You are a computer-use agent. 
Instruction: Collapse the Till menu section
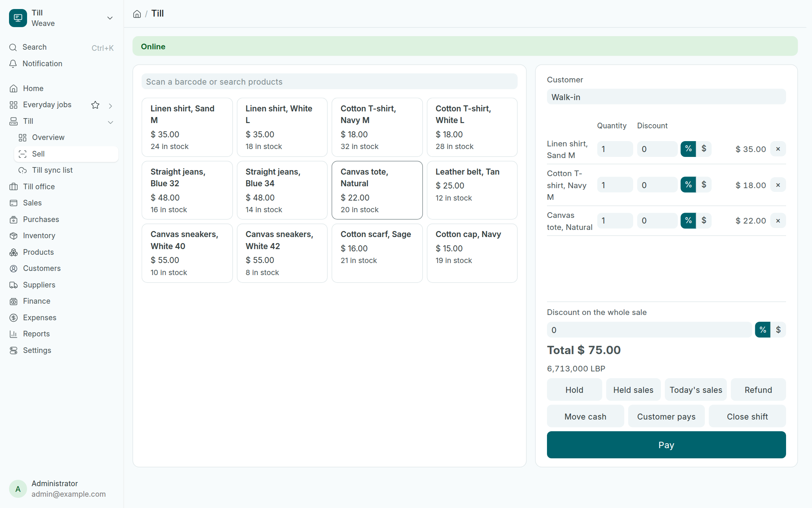[x=111, y=122]
